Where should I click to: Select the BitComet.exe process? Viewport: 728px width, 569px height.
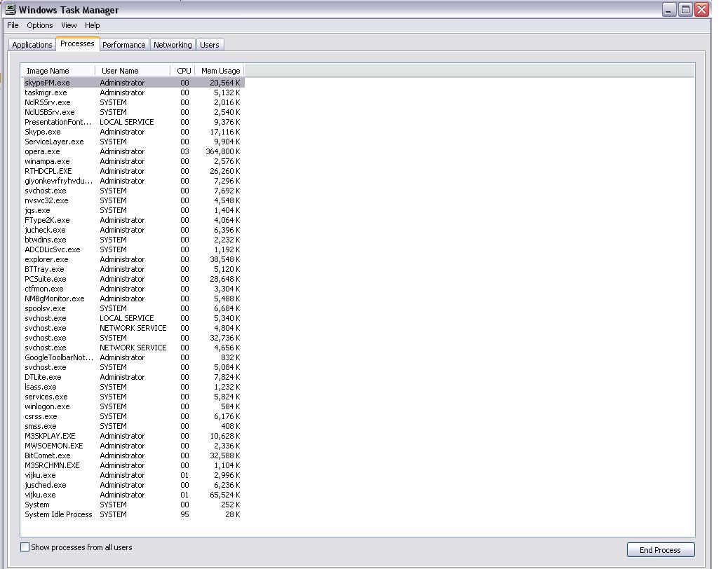coord(48,455)
